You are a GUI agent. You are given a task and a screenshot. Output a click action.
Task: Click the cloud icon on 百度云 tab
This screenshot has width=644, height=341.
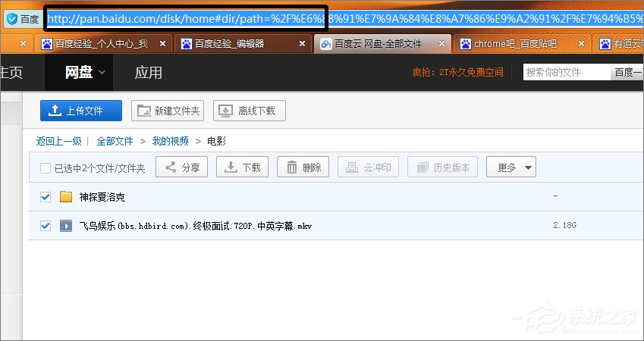click(325, 44)
